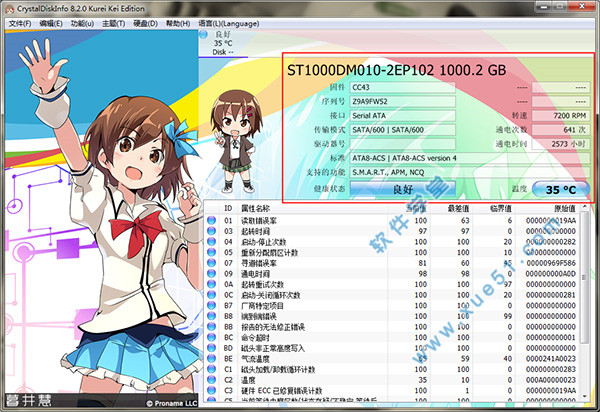Click the SMART list scroll-down arrow
600x412 pixels.
pyautogui.click(x=584, y=396)
